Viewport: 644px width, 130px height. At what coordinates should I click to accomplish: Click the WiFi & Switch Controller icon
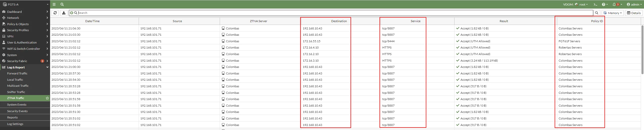point(4,49)
